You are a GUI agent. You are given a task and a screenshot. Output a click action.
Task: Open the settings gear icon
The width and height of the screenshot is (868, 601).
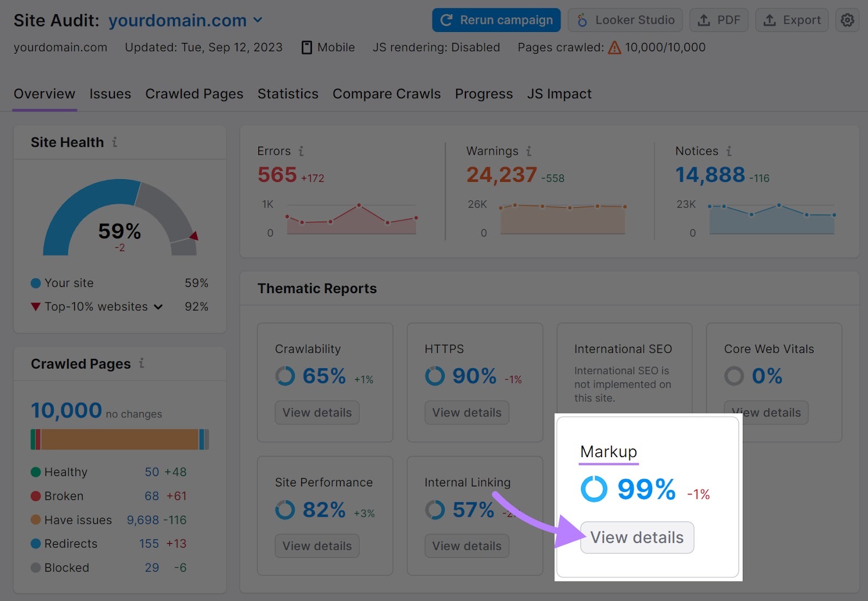point(847,20)
